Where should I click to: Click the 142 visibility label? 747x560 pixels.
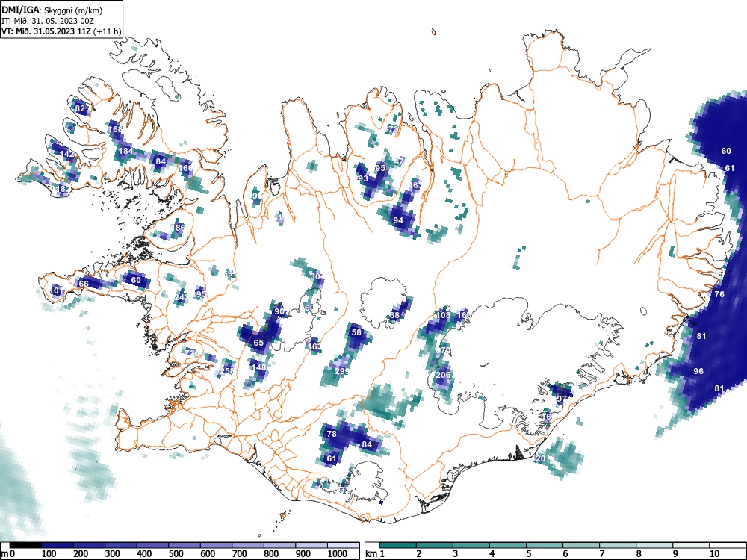click(x=68, y=154)
